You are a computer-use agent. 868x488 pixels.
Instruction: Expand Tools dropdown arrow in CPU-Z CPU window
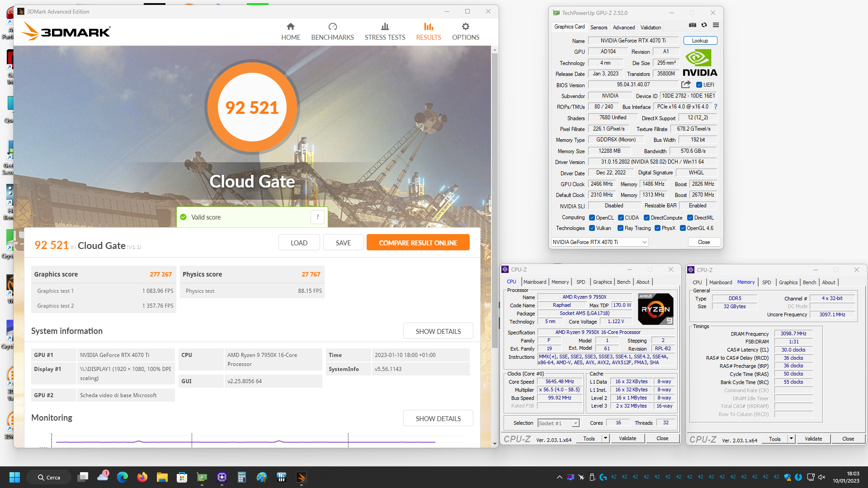(x=605, y=438)
